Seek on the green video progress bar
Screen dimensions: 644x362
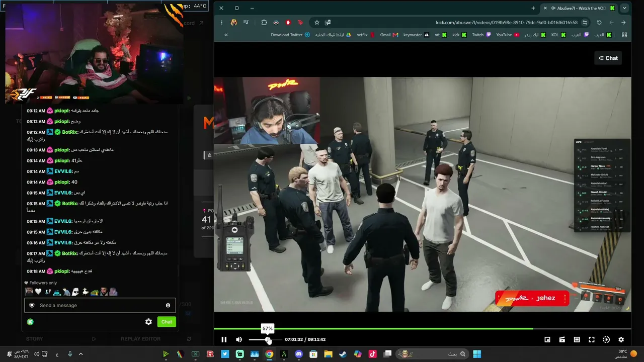pos(423,329)
